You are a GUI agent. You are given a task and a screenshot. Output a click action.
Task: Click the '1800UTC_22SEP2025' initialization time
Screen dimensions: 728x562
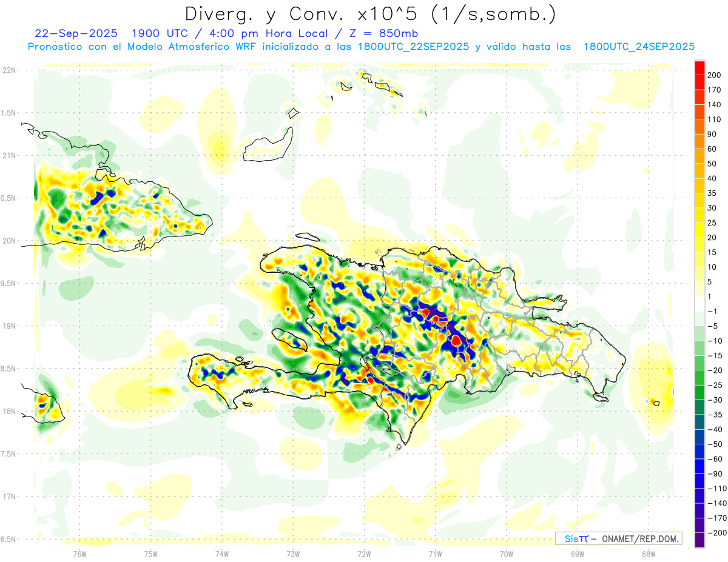(413, 47)
